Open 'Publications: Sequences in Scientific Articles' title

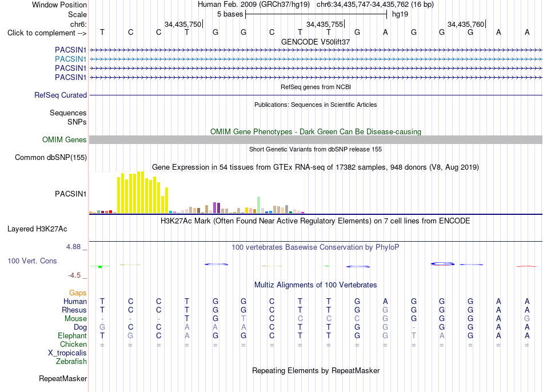point(316,105)
